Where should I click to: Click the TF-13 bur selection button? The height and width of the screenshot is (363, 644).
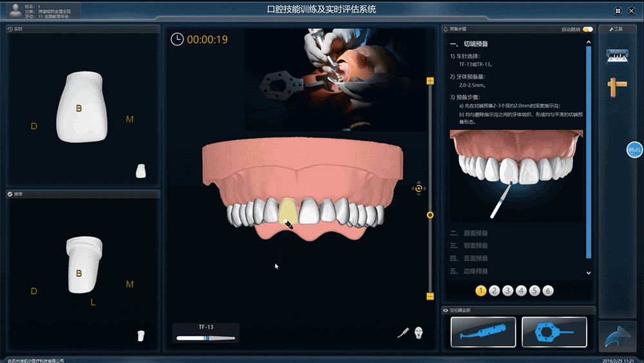[206, 333]
